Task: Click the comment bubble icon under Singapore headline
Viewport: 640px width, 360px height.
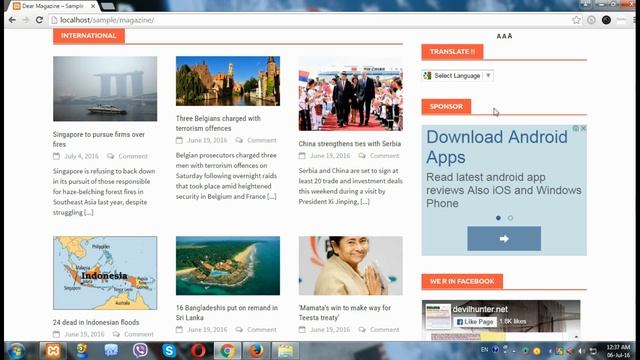Action: tap(111, 156)
